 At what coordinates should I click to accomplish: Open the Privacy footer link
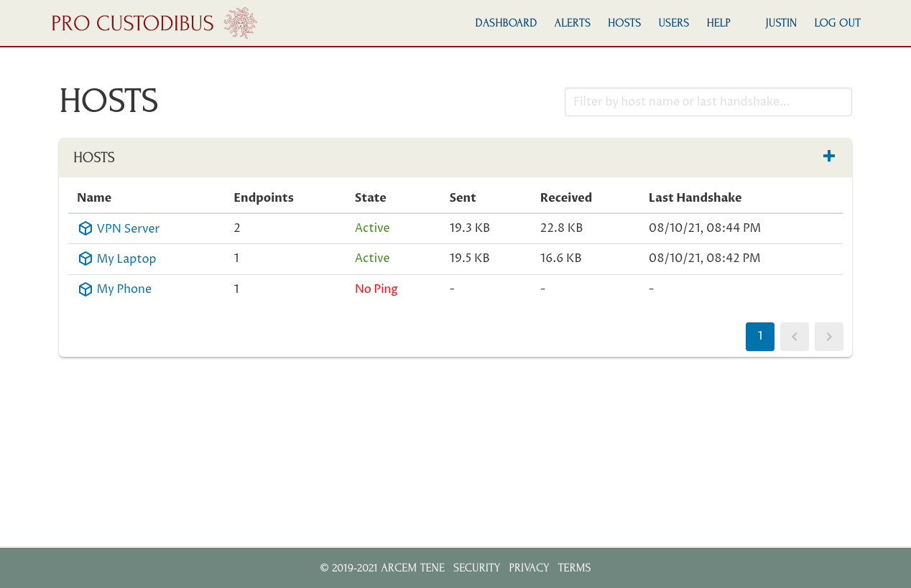(529, 568)
